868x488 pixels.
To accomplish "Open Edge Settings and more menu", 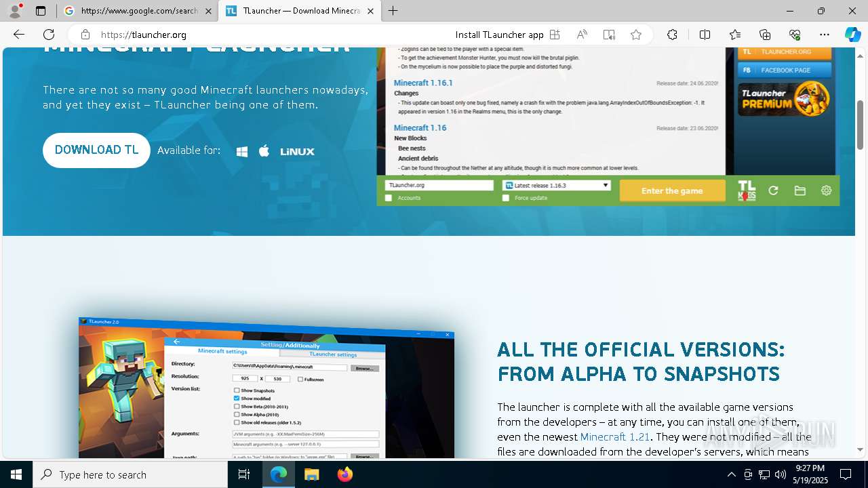I will pyautogui.click(x=825, y=35).
